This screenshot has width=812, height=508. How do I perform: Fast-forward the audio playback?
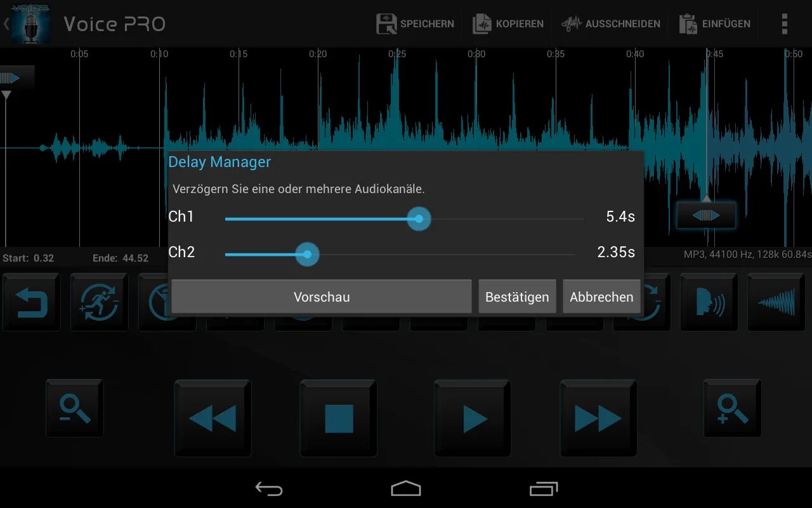pyautogui.click(x=598, y=418)
